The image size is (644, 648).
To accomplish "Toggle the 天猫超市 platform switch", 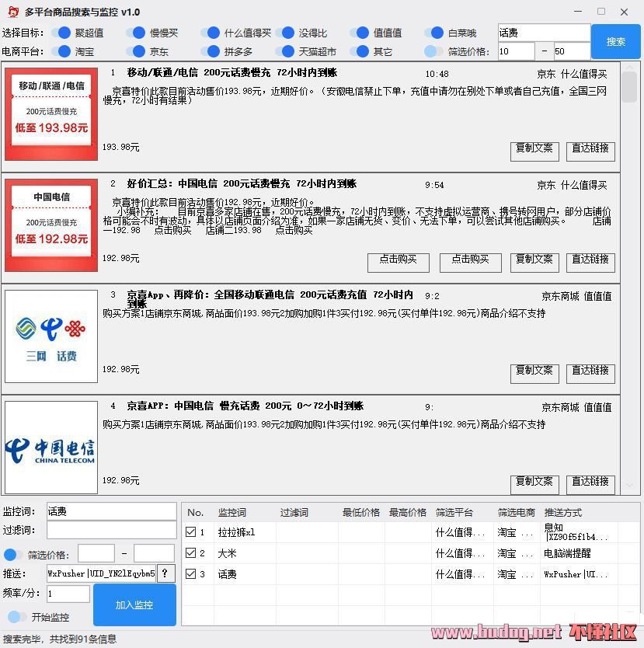I will pos(284,51).
